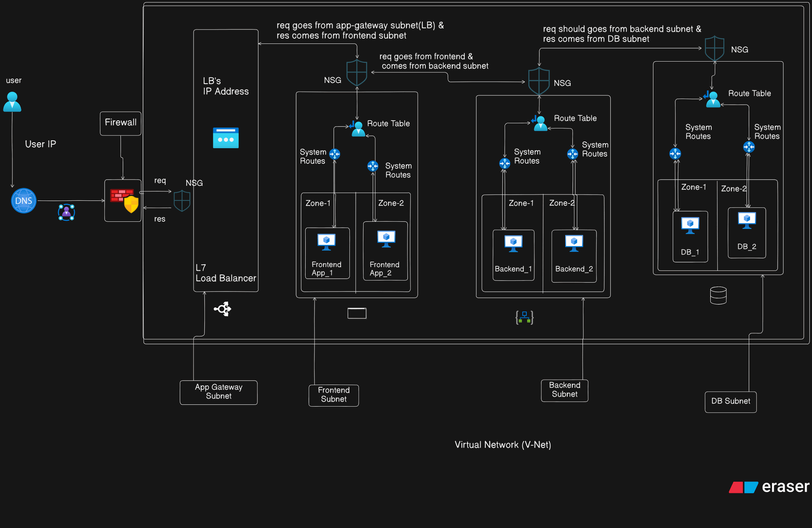Click backend Zone-2 System Routes icon

coord(573,154)
